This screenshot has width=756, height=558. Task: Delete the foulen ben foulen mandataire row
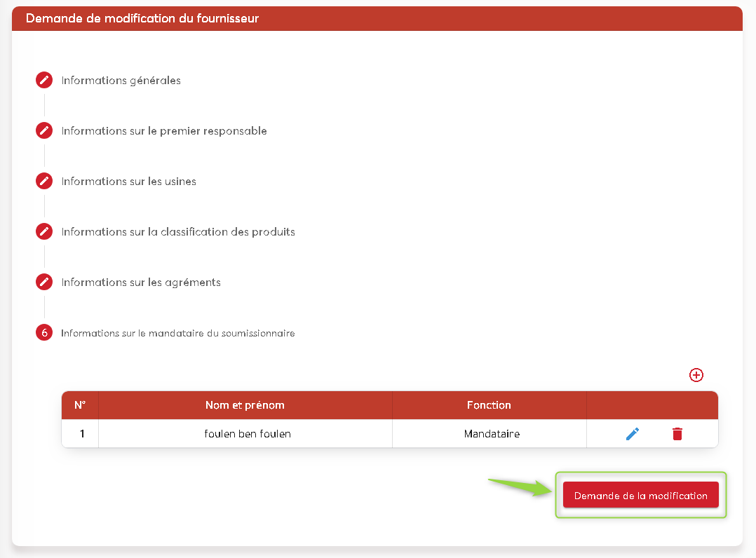(x=677, y=434)
